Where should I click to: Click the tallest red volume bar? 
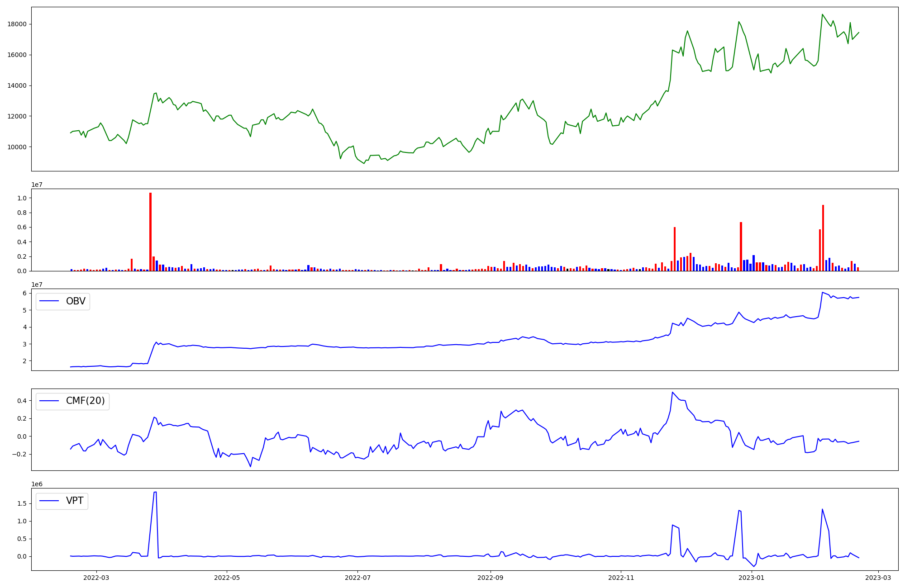click(151, 232)
